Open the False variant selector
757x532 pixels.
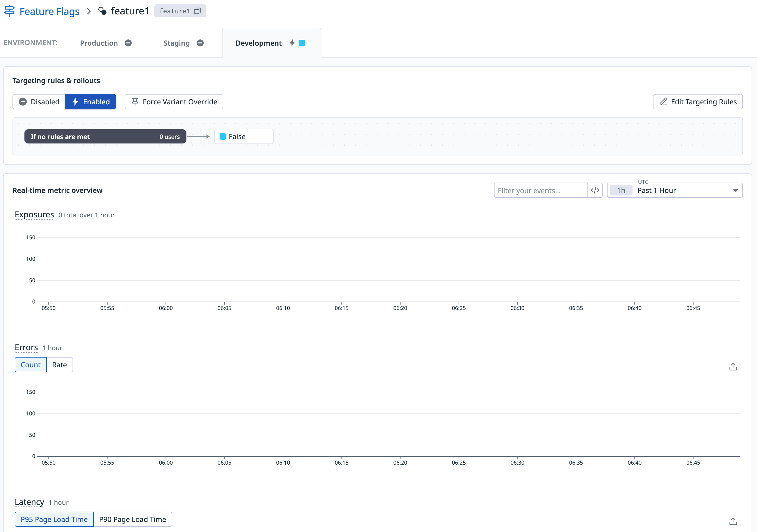244,136
